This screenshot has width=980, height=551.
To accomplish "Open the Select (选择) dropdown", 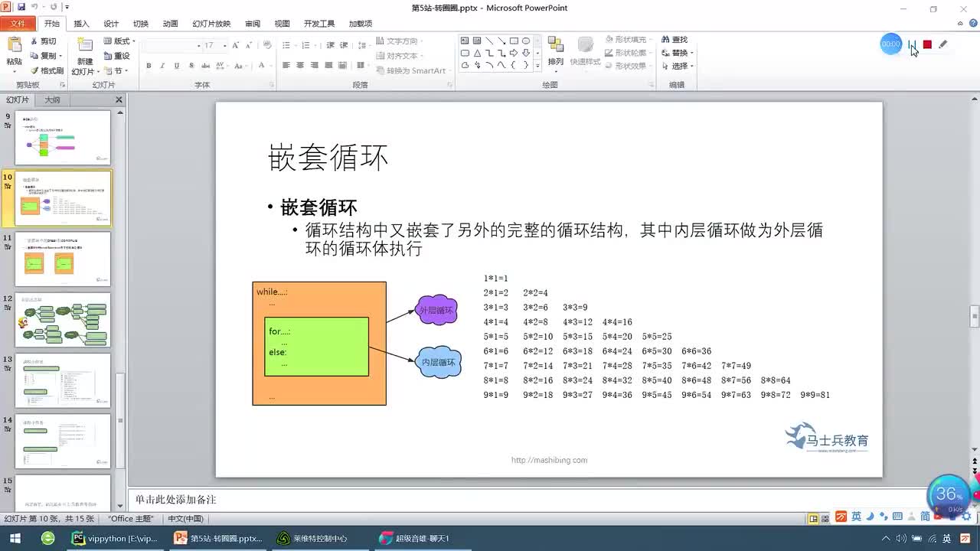I will 678,66.
